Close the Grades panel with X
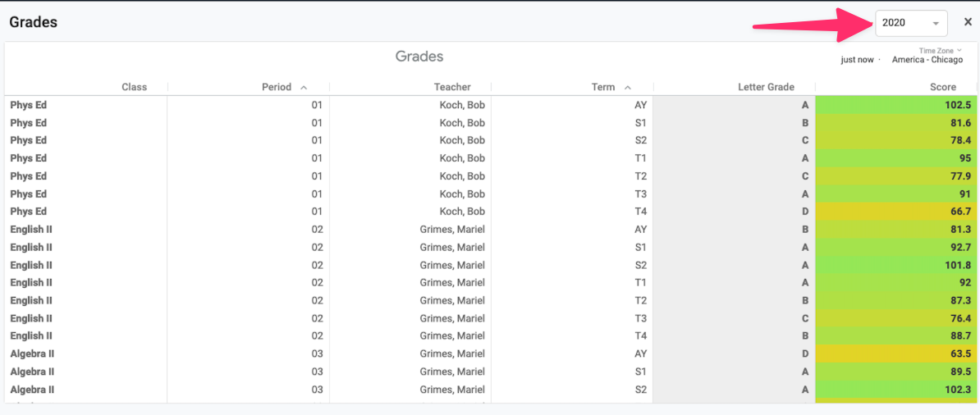 [968, 22]
